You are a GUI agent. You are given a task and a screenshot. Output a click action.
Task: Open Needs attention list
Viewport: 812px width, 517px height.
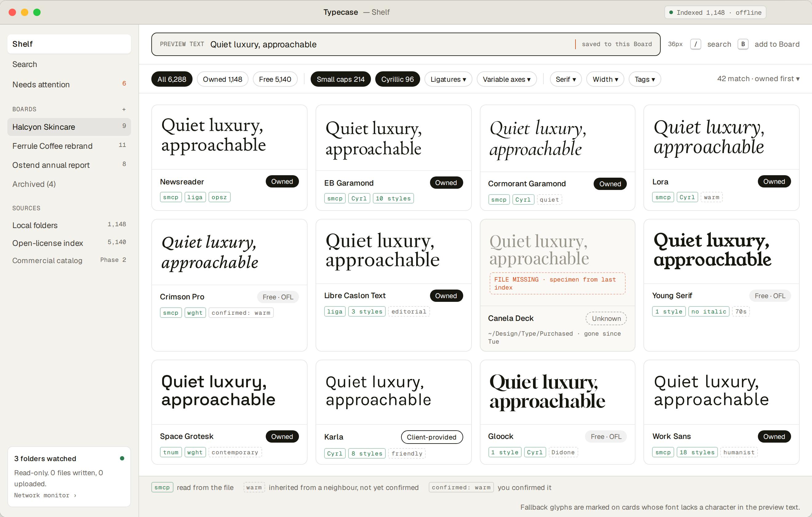click(x=69, y=84)
